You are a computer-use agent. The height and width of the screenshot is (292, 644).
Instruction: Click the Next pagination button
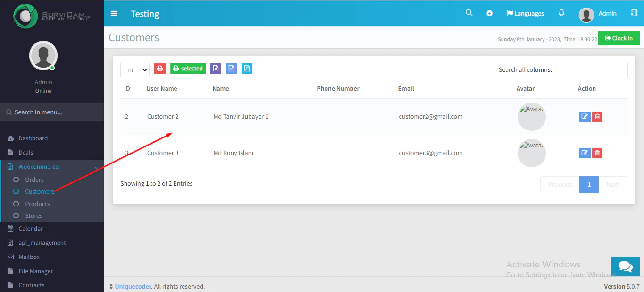tap(613, 185)
